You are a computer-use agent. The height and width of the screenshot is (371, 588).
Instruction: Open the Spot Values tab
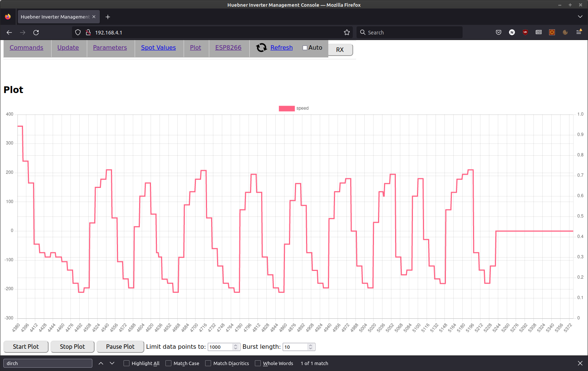pos(158,47)
